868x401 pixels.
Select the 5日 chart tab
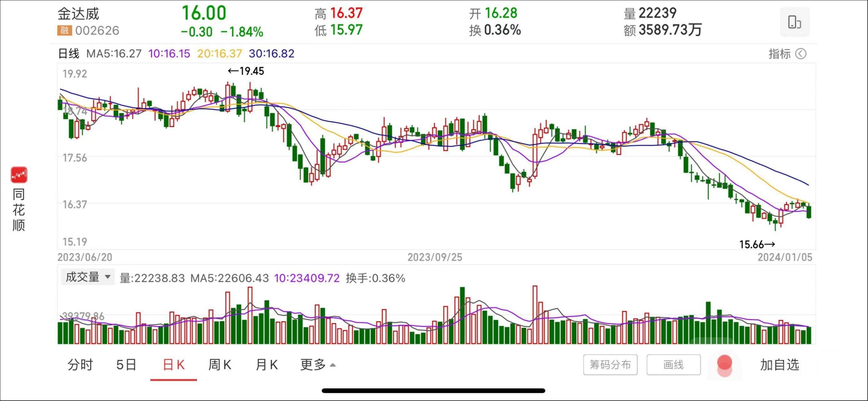pyautogui.click(x=126, y=365)
